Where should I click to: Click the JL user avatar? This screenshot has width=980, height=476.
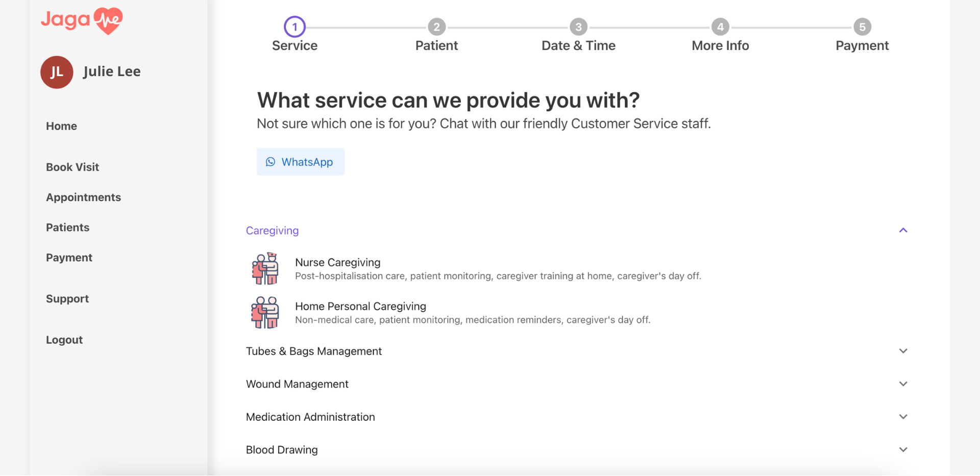coord(57,72)
